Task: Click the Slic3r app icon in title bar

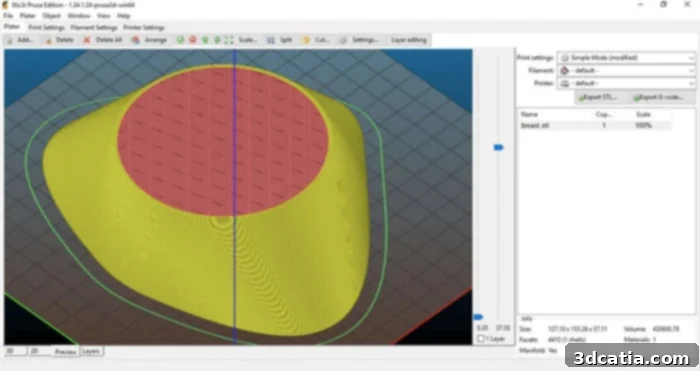Action: click(x=5, y=5)
